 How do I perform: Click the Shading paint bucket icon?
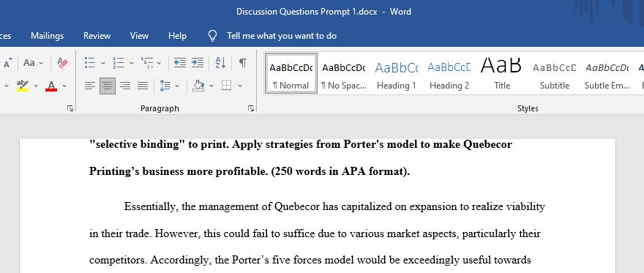[x=198, y=86]
